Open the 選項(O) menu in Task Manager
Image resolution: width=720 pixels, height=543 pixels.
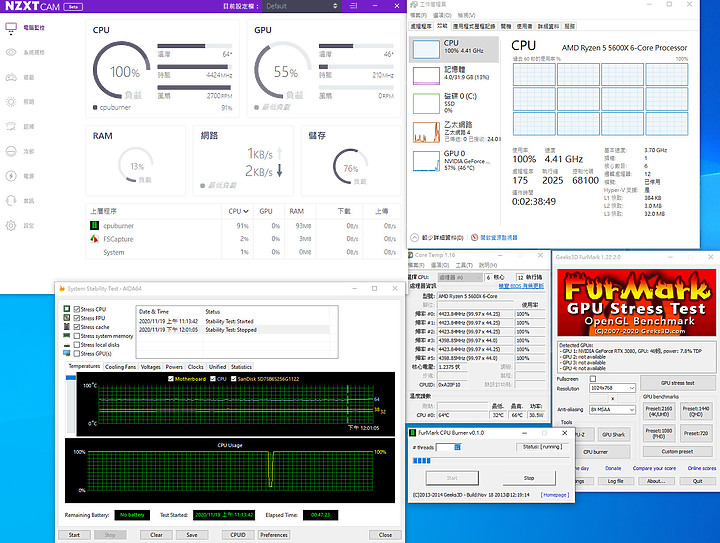(442, 15)
